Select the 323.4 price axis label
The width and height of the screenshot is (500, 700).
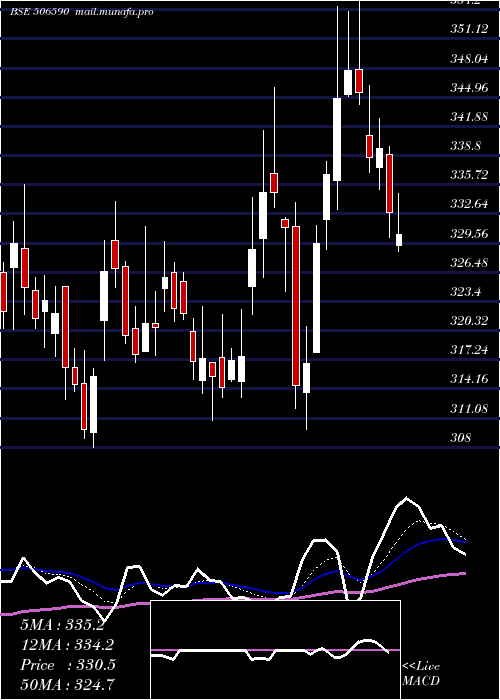[466, 292]
